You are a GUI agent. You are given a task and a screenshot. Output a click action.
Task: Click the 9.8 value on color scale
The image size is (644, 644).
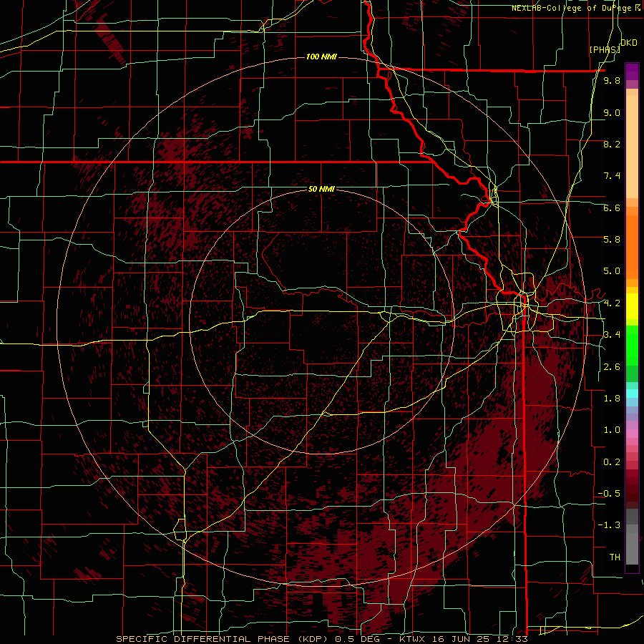[x=612, y=80]
